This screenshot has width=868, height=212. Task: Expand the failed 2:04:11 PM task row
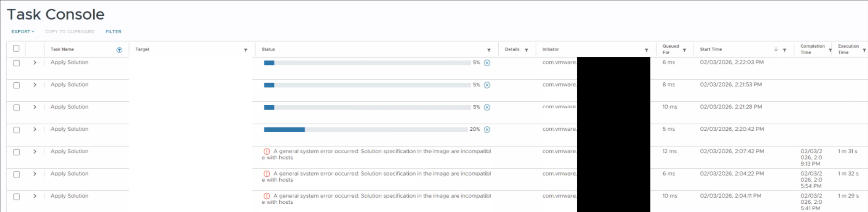(35, 196)
